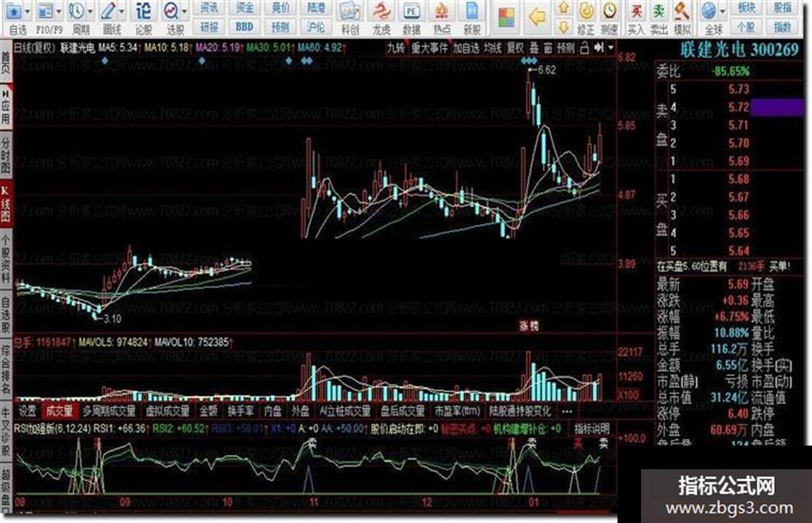The image size is (812, 523).
Task: Open the chart toolbar's rightmost dropdown arrow
Action: 611,48
